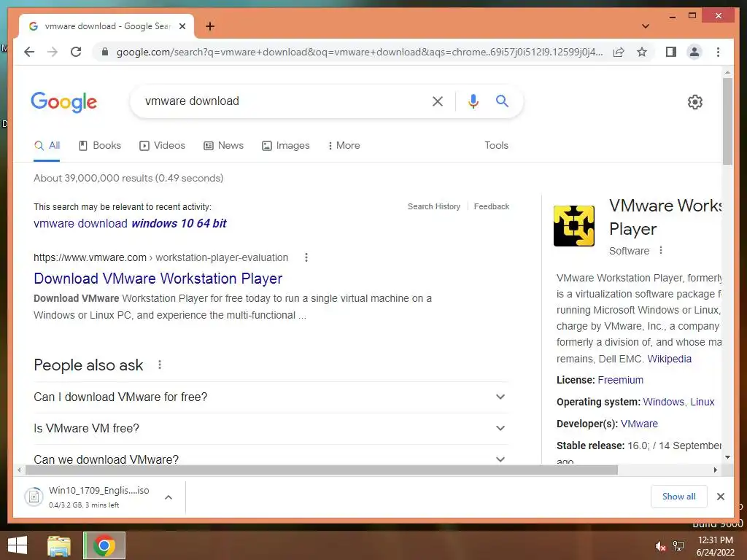Bookmark this tab with the star icon
Viewport: 747px width, 560px height.
coord(642,52)
